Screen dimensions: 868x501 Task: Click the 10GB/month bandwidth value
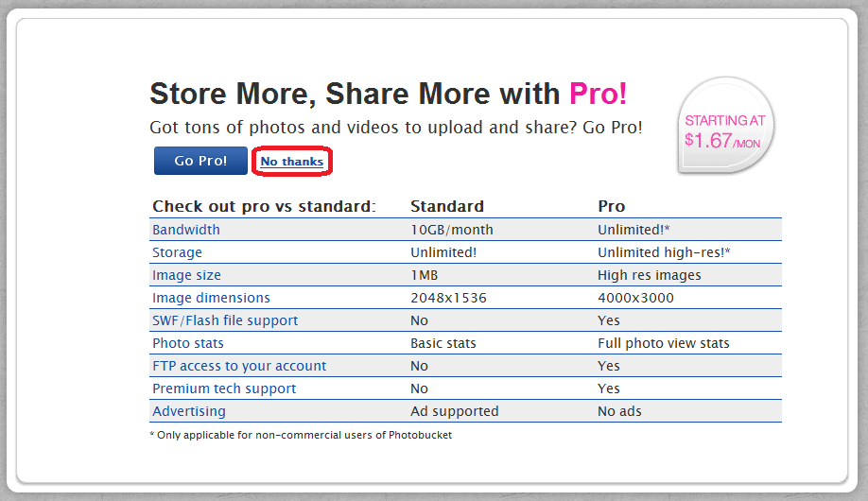point(452,230)
